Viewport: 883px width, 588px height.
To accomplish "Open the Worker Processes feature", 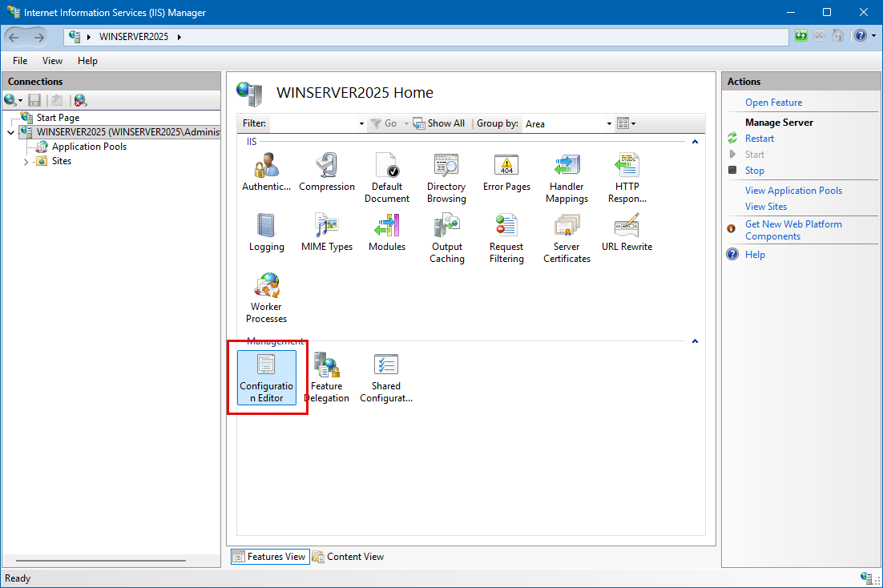I will point(266,296).
